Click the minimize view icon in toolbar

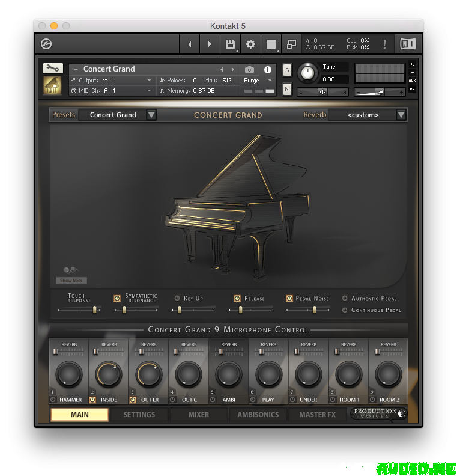coord(291,44)
